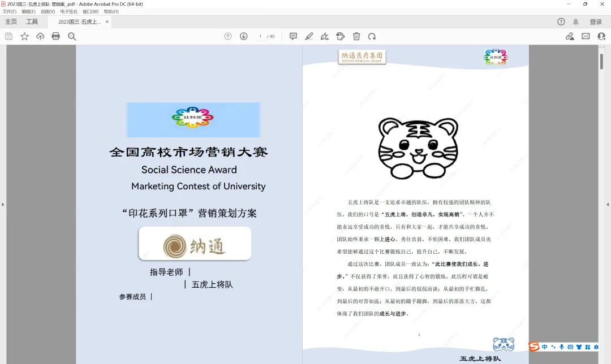Viewport: 611px width, 364px height.
Task: Click the page number input field
Action: click(261, 36)
